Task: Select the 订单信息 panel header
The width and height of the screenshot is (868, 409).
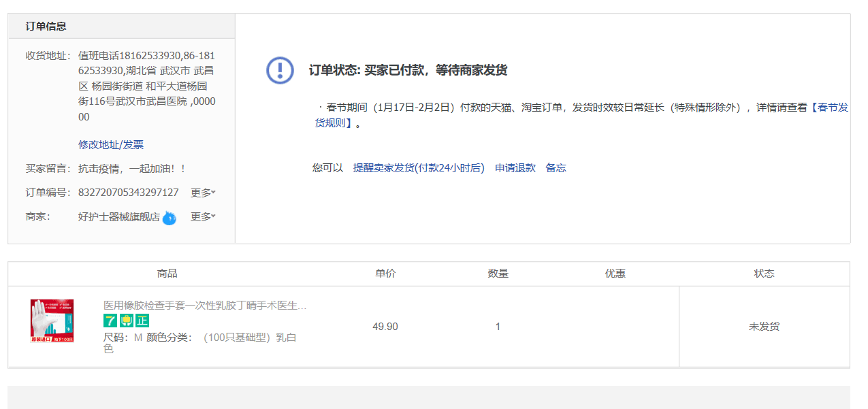Action: (46, 27)
